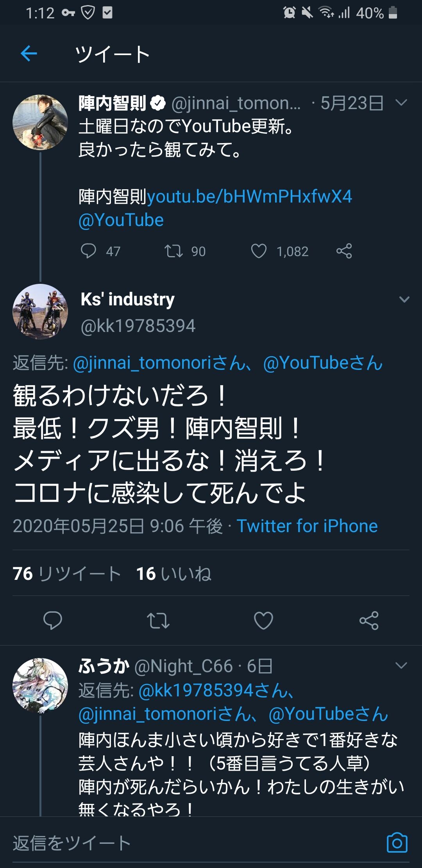The height and width of the screenshot is (868, 422).
Task: Open the Twitter for iPhone source link
Action: (x=307, y=526)
